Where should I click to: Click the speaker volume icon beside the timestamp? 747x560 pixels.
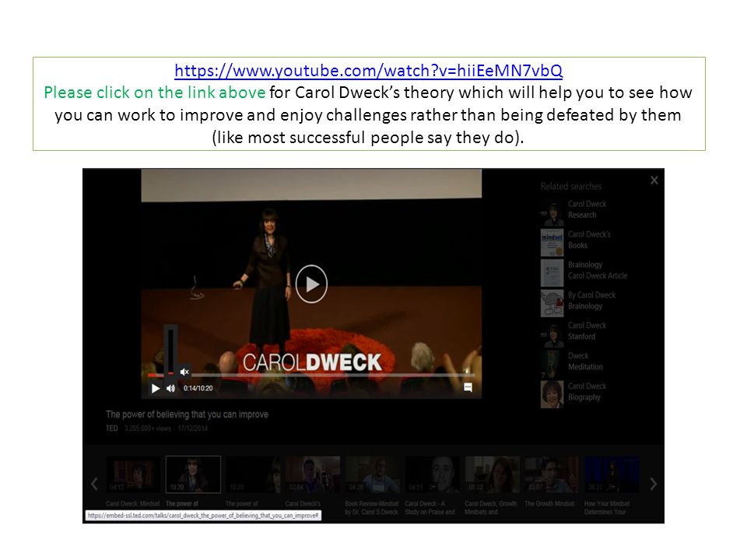pyautogui.click(x=170, y=389)
